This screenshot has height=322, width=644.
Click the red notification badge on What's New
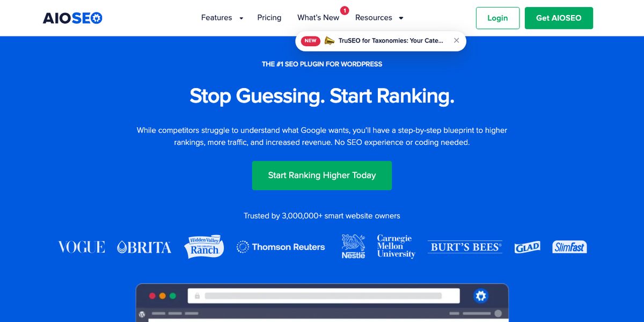pyautogui.click(x=345, y=10)
